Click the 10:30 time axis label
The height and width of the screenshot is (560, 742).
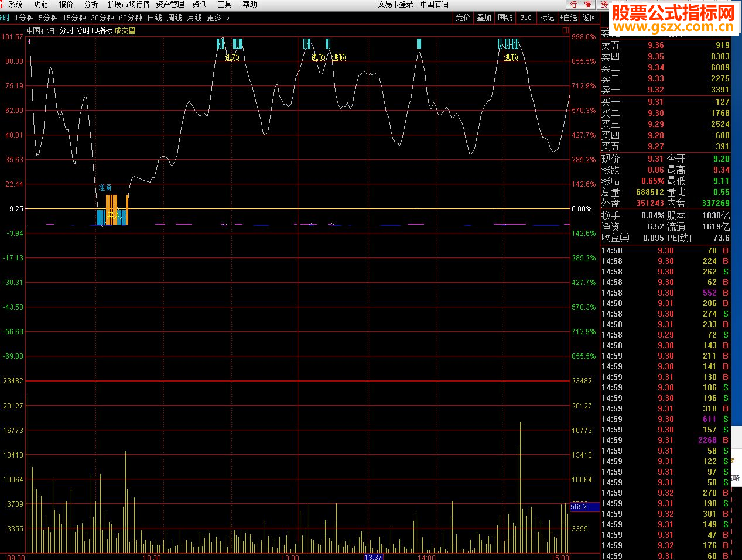pyautogui.click(x=152, y=556)
